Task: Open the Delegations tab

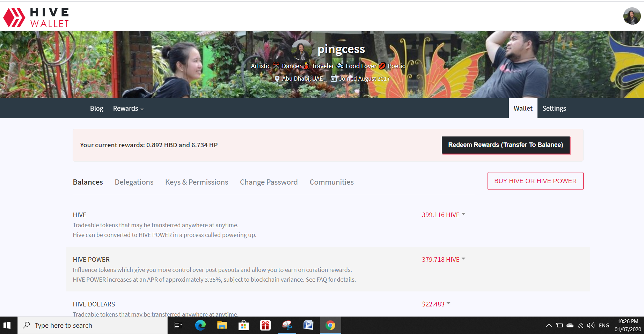Action: coord(134,182)
